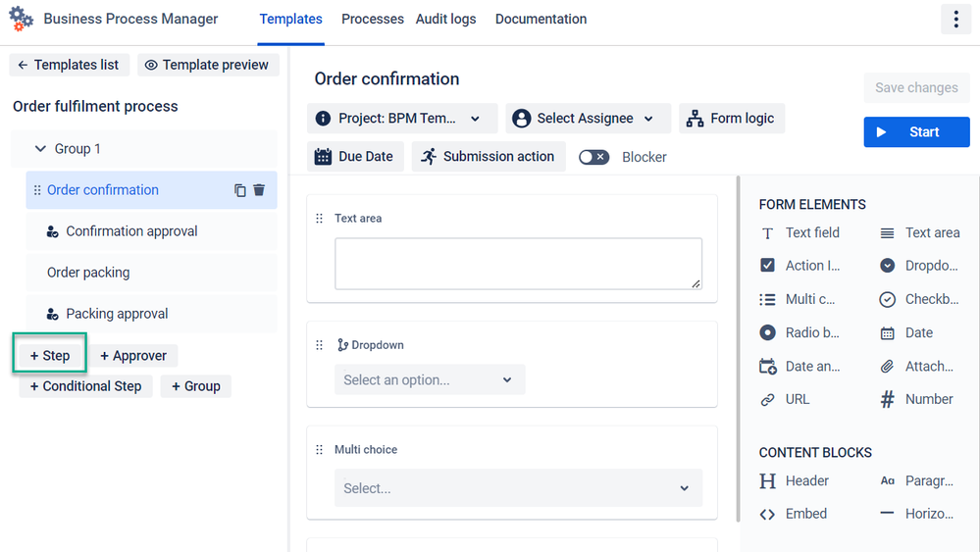Click the Order fulfilment process title

click(95, 106)
